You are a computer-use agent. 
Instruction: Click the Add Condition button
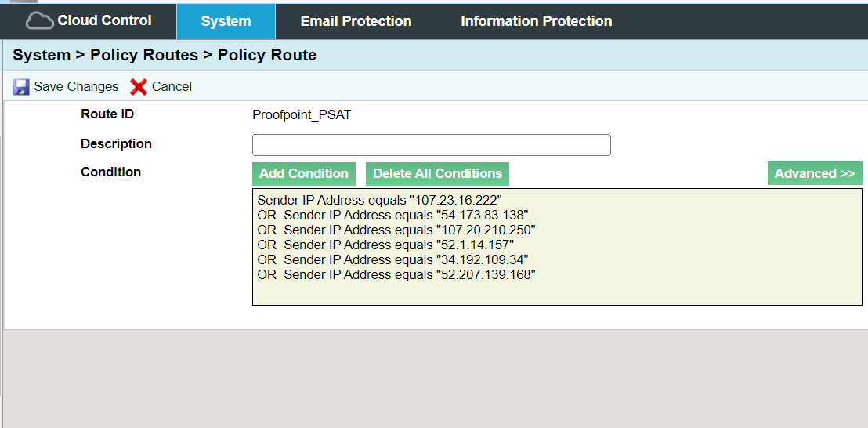(x=304, y=174)
